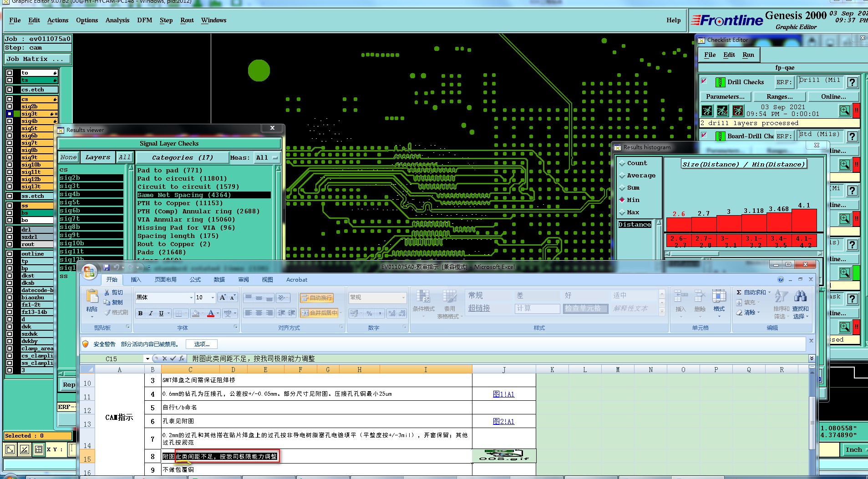Click the Excel help question mark icon

[781, 279]
